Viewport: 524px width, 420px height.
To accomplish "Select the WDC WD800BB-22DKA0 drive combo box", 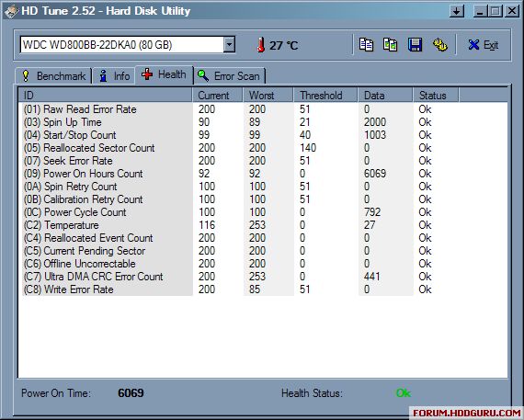I will tap(128, 44).
